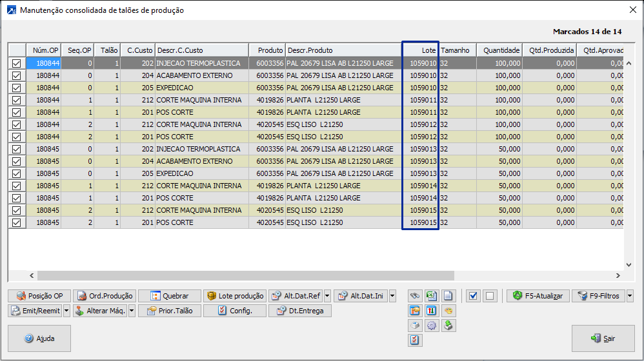Click the Sair exit button

pyautogui.click(x=603, y=338)
